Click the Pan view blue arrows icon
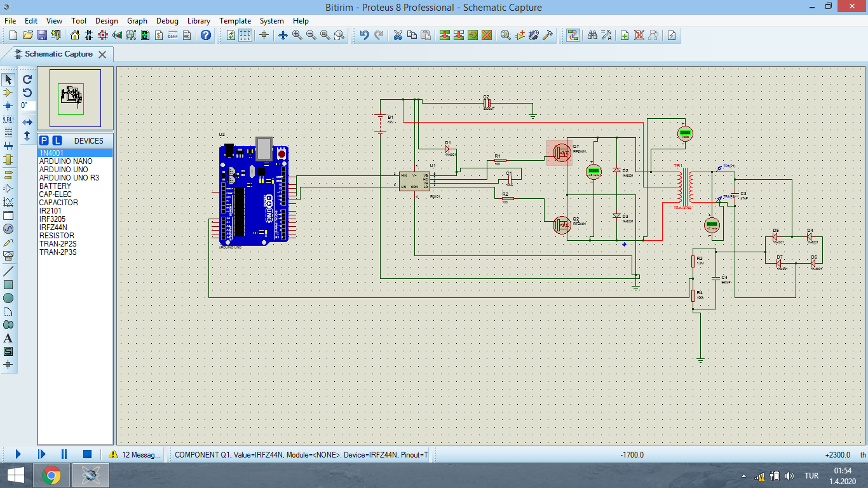The width and height of the screenshot is (868, 488). (283, 35)
